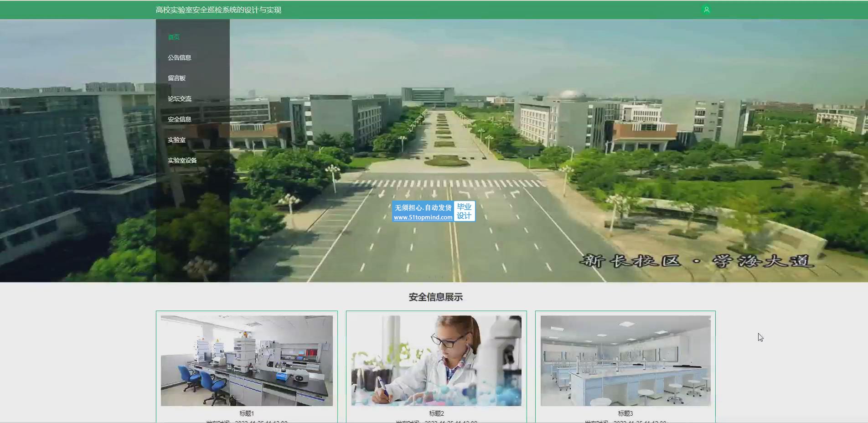Screen dimensions: 868x423
Task: Go to 留言板 page
Action: (x=176, y=78)
